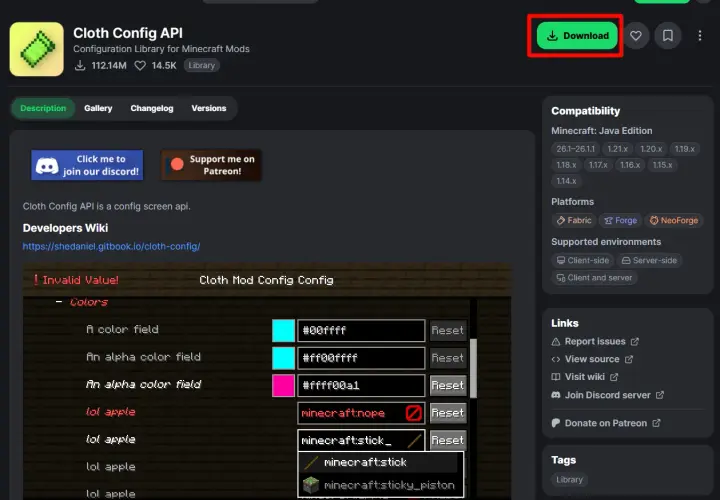720x500 pixels.
Task: Select the 1.18.x version tag
Action: coord(566,165)
